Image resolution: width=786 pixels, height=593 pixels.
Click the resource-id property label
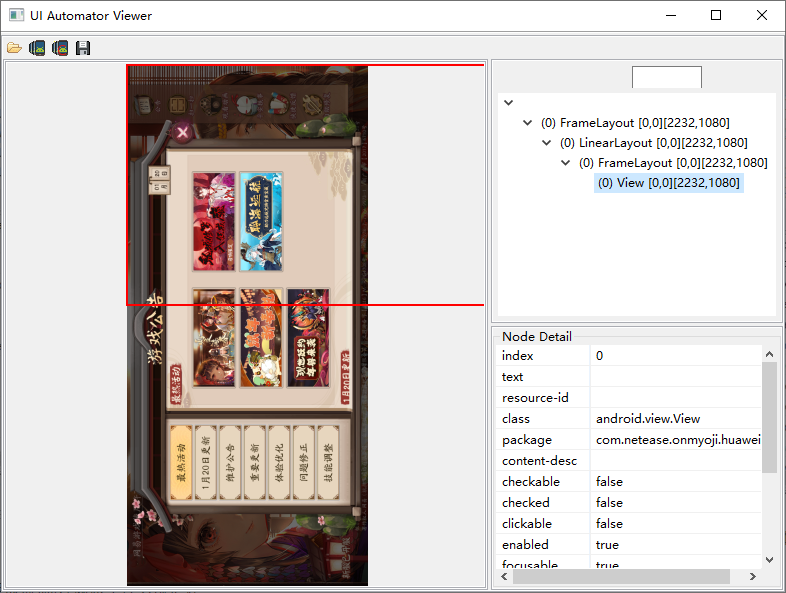[535, 398]
